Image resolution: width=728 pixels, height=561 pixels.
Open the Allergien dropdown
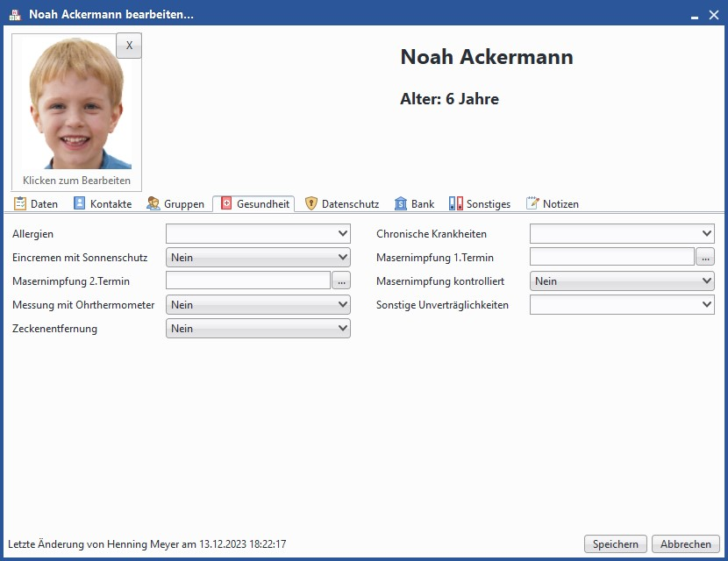pyautogui.click(x=258, y=233)
